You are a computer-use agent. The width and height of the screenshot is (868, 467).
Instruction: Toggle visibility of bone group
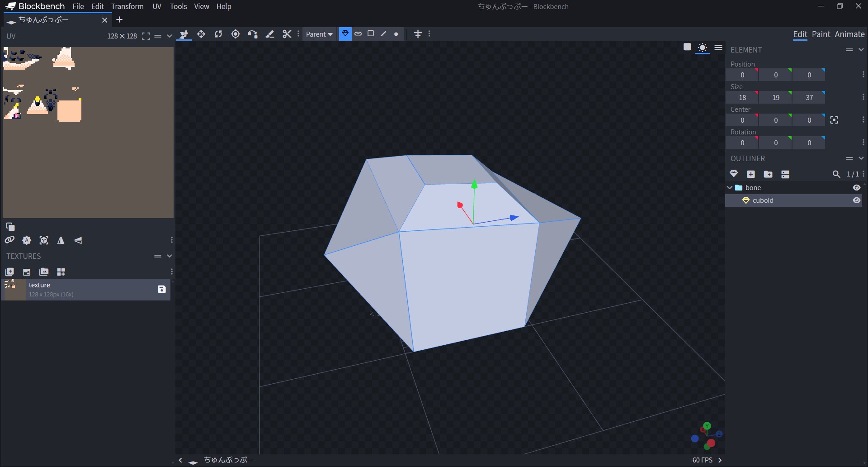pyautogui.click(x=857, y=188)
